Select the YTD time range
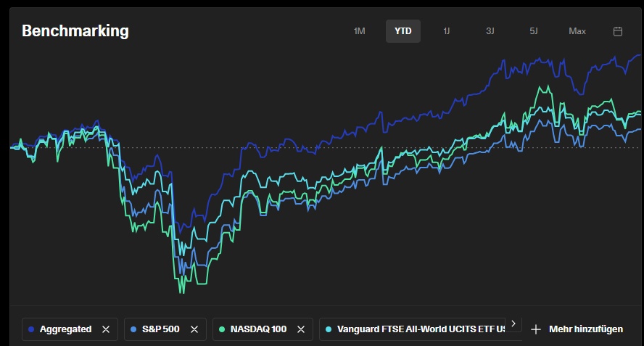Viewport: 644px width, 346px height. [x=402, y=31]
